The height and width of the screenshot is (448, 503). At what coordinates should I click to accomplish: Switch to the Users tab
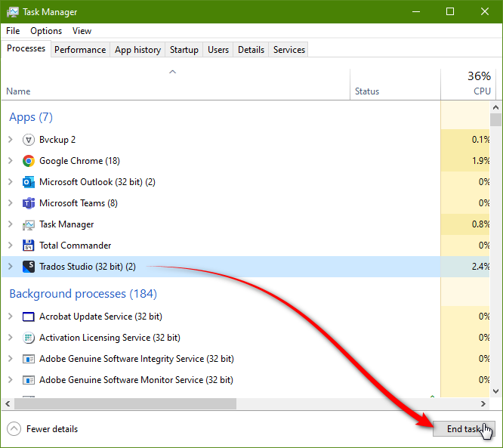click(218, 50)
